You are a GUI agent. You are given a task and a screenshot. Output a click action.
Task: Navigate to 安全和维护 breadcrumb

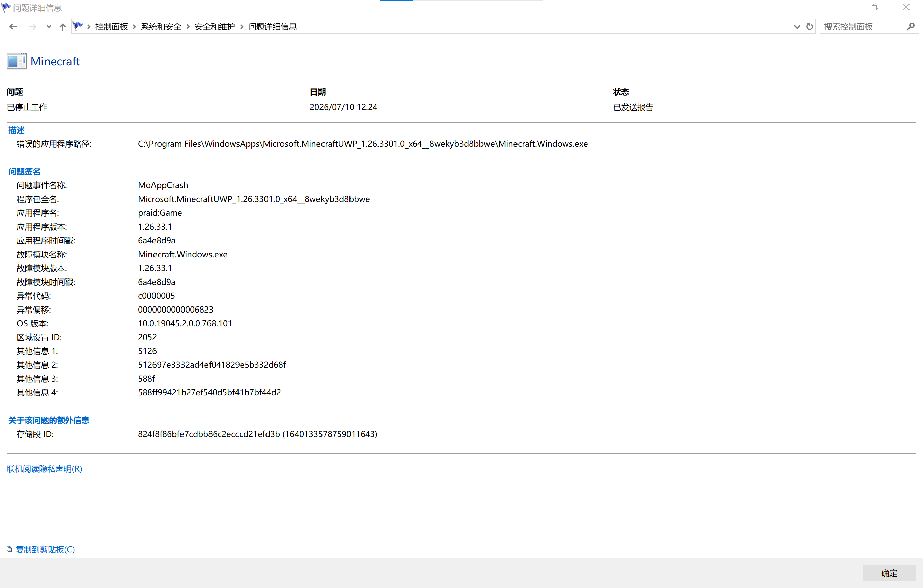tap(215, 26)
